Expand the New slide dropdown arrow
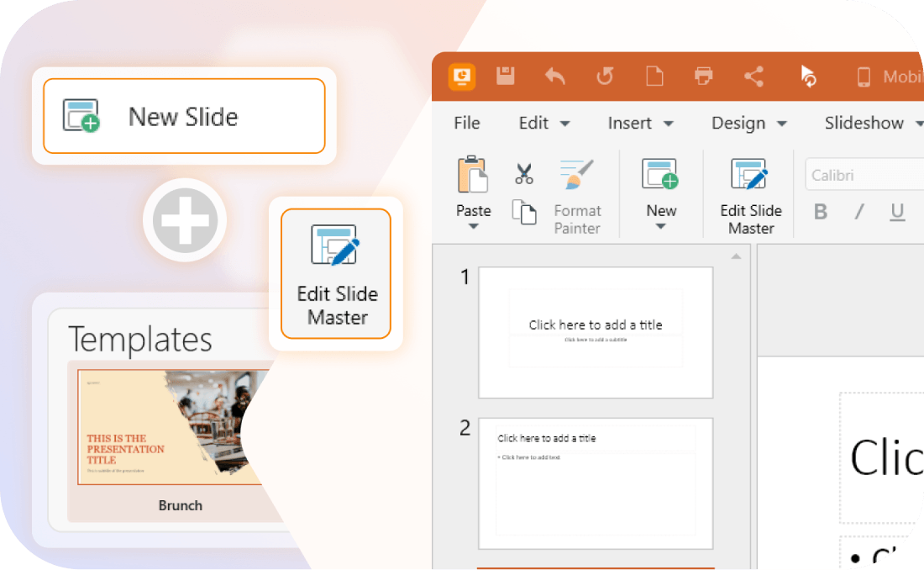This screenshot has height=570, width=924. [x=660, y=227]
